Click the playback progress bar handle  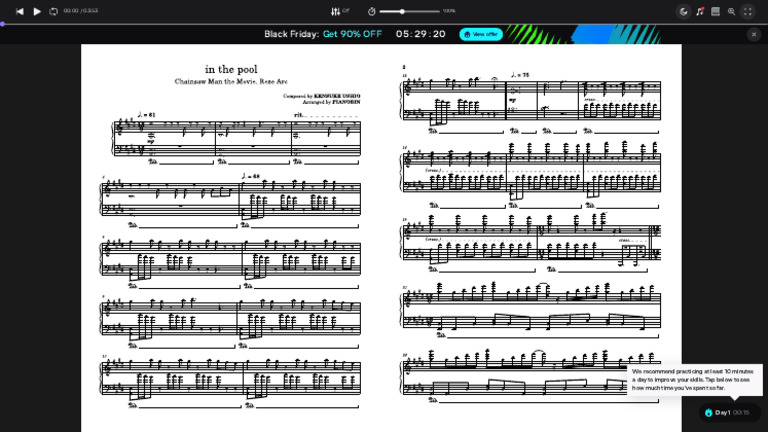2,24
